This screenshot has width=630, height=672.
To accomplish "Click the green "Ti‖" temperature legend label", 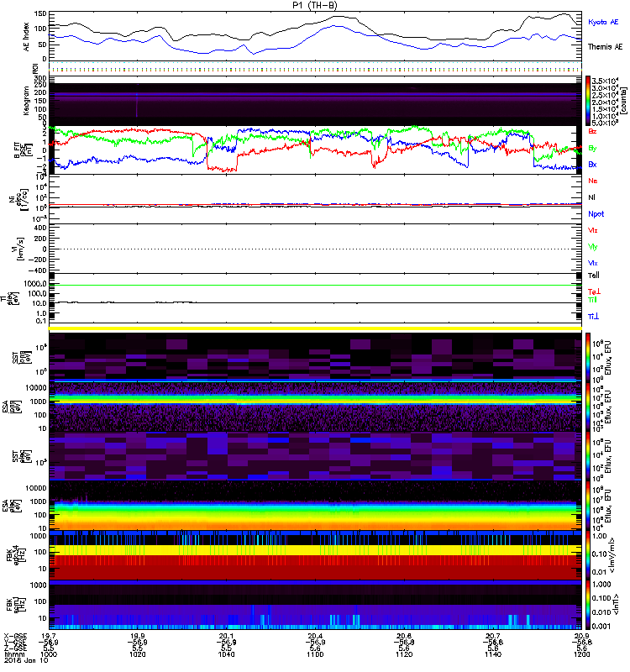I will tap(592, 300).
